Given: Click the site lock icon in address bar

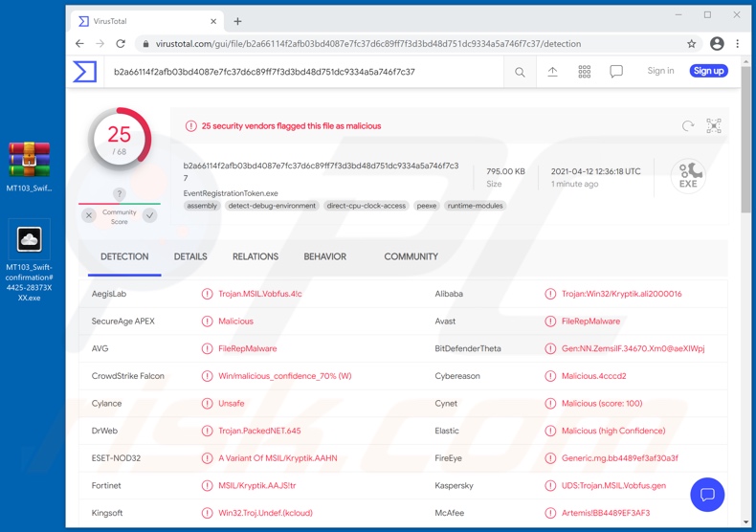Looking at the screenshot, I should pyautogui.click(x=145, y=44).
